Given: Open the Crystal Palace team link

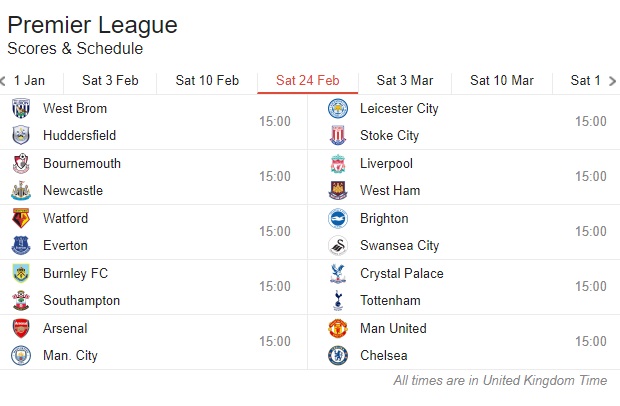Looking at the screenshot, I should [x=402, y=274].
